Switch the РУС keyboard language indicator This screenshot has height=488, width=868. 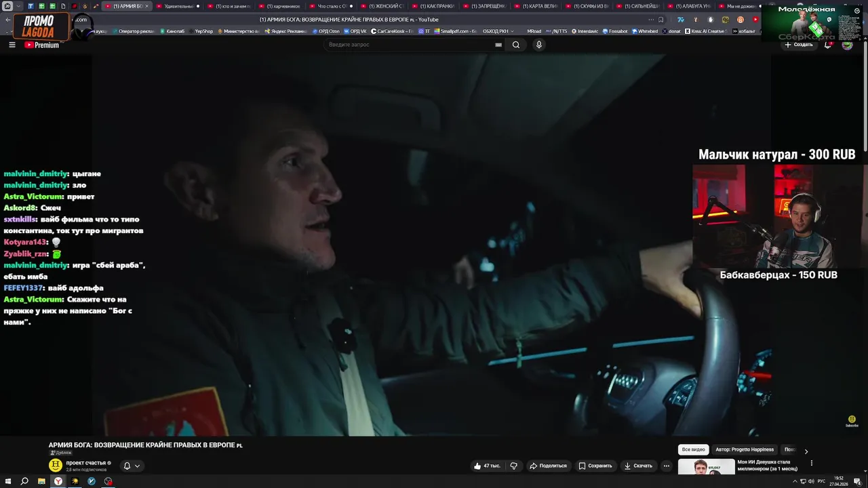[x=821, y=481]
